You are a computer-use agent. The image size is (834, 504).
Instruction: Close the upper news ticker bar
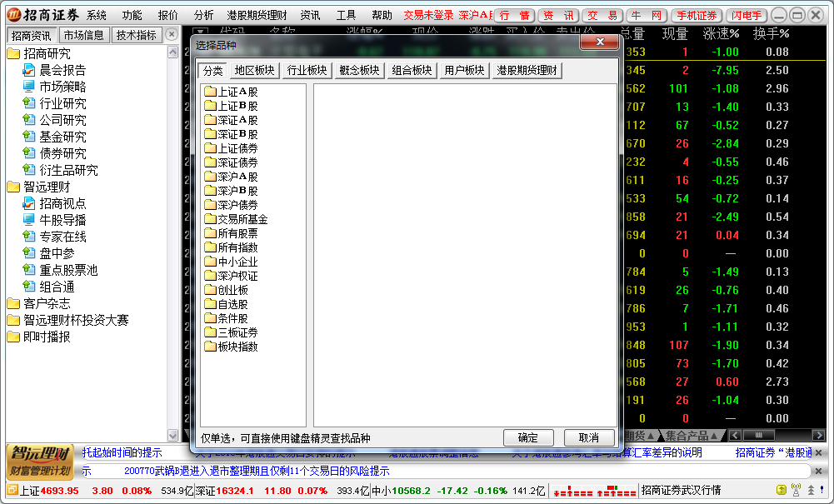819,453
